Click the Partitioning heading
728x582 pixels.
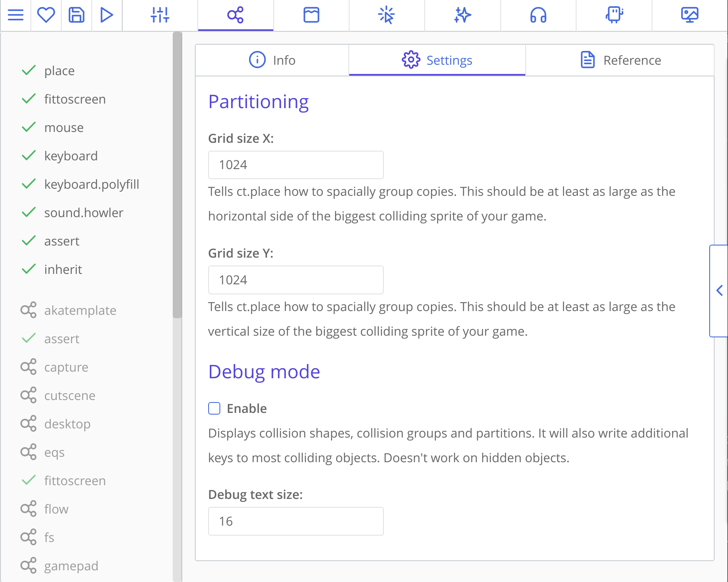[259, 102]
